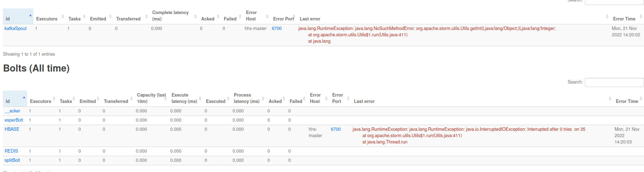Click sort arrow for bolts Execute latency column
The image size is (644, 172).
pos(200,99)
